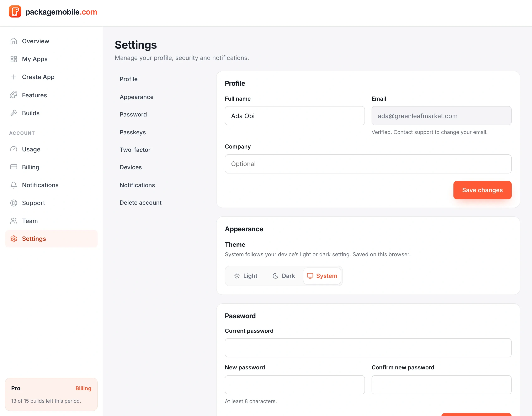The width and height of the screenshot is (532, 416).
Task: Click the Settings gear icon
Action: (x=14, y=239)
